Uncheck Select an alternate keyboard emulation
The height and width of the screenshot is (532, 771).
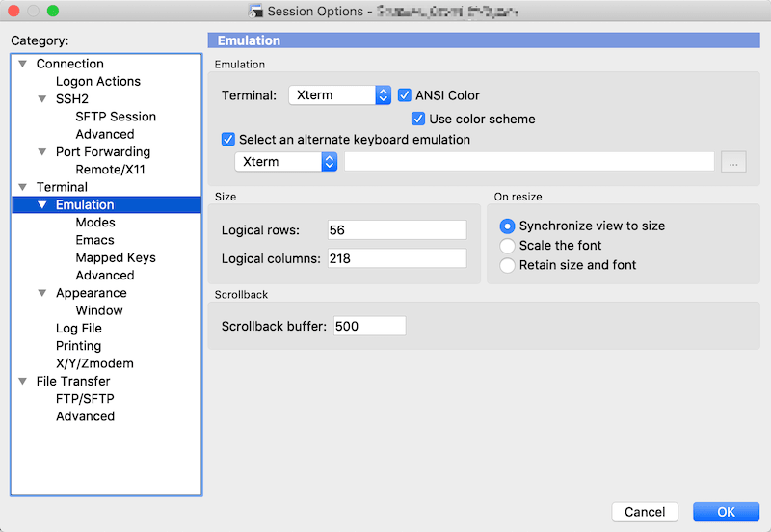[228, 139]
